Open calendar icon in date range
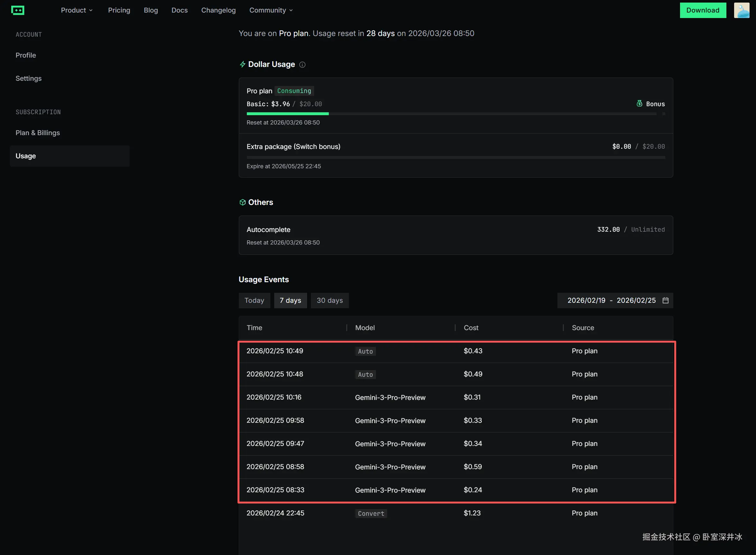 tap(665, 301)
